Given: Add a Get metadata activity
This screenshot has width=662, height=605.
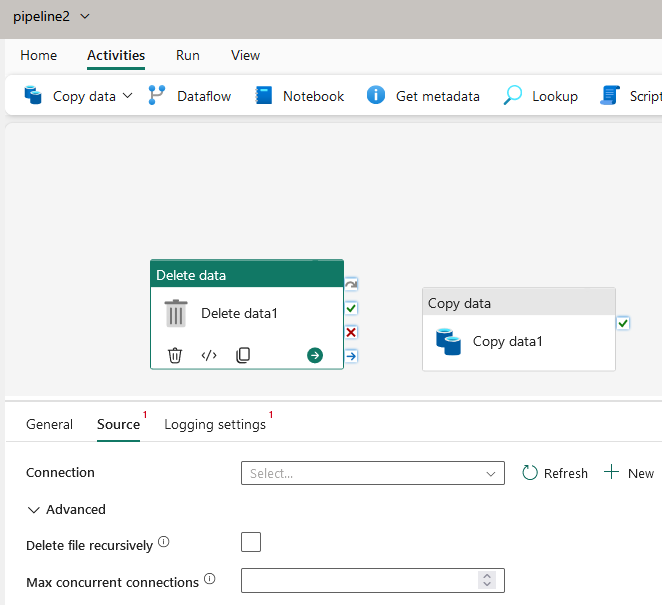Looking at the screenshot, I should coord(423,96).
